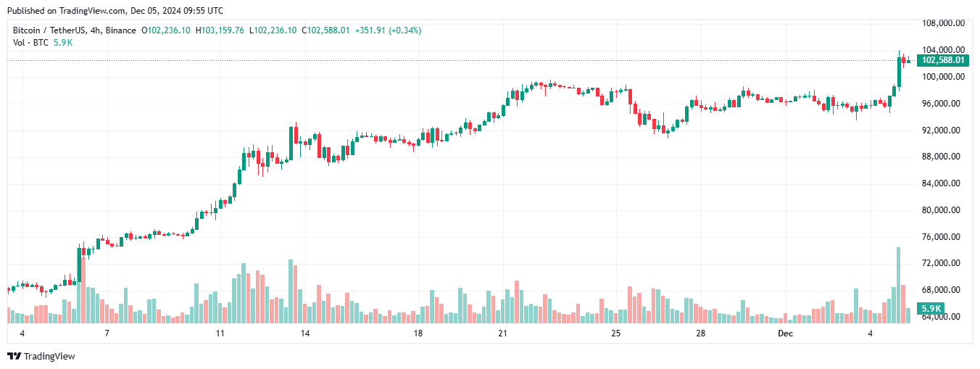Click the large green breakout candle above 100,000
Viewport: 980px width, 369px height.
899,71
